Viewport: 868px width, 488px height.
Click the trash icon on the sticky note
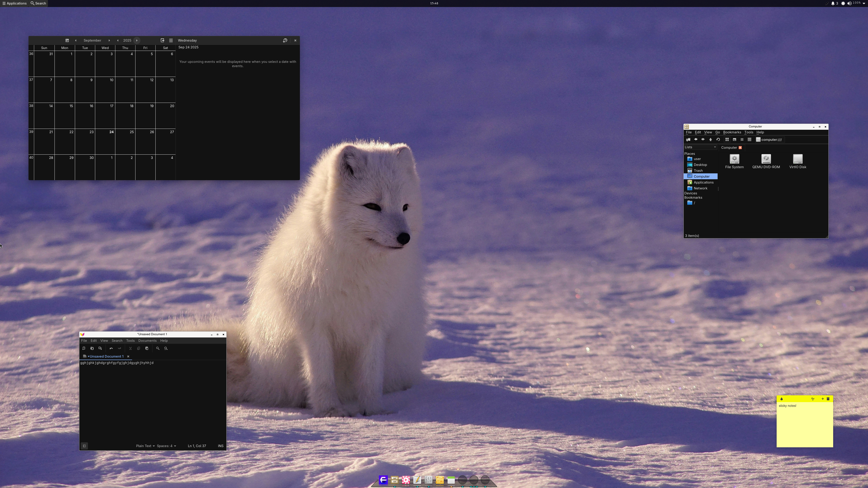tap(828, 399)
